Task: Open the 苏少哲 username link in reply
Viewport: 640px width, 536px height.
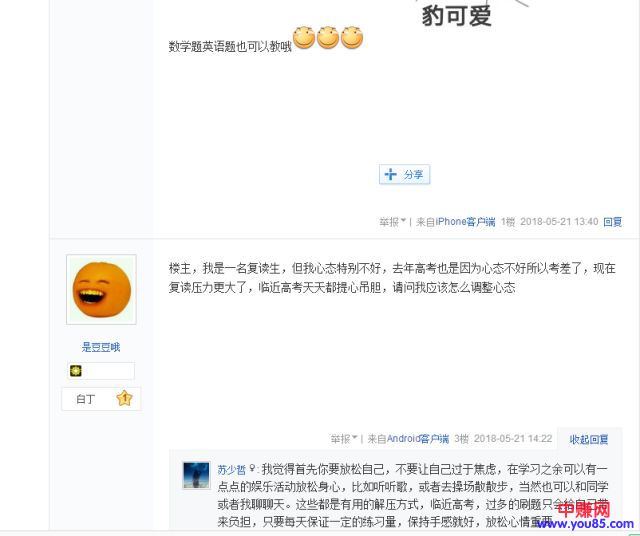Action: click(x=231, y=470)
